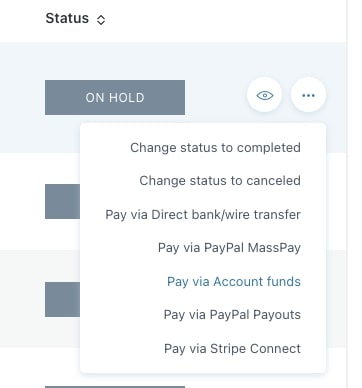The height and width of the screenshot is (388, 362).
Task: Sort by Status using the arrows icon
Action: pyautogui.click(x=101, y=20)
